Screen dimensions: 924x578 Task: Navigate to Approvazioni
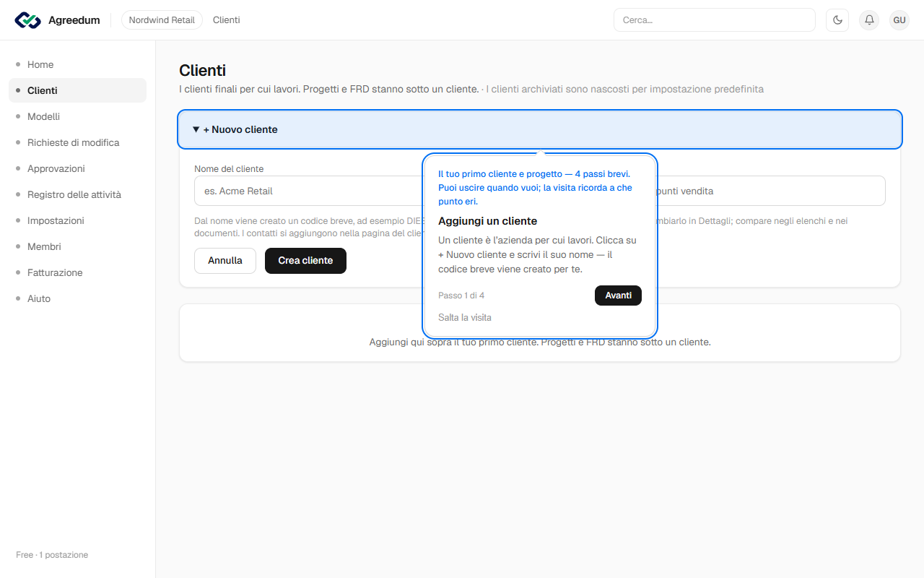pyautogui.click(x=77, y=168)
